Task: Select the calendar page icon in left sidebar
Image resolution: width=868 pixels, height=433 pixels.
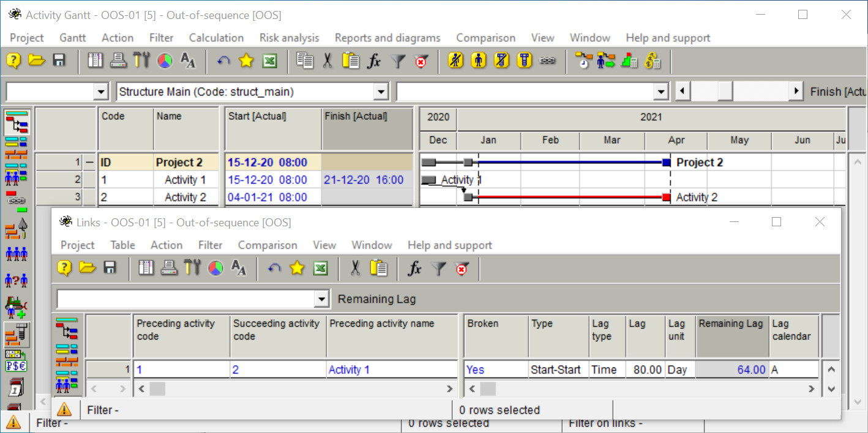Action: [x=16, y=388]
